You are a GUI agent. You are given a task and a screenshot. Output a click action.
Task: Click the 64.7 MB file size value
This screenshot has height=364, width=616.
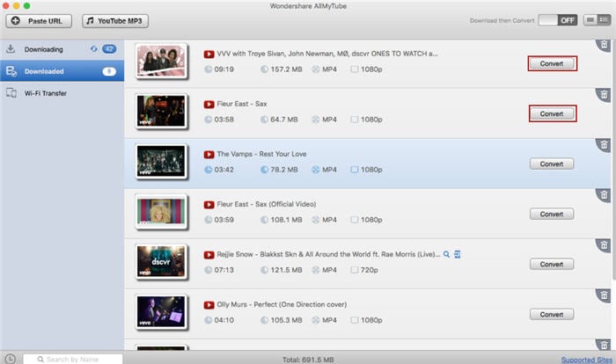coord(284,120)
